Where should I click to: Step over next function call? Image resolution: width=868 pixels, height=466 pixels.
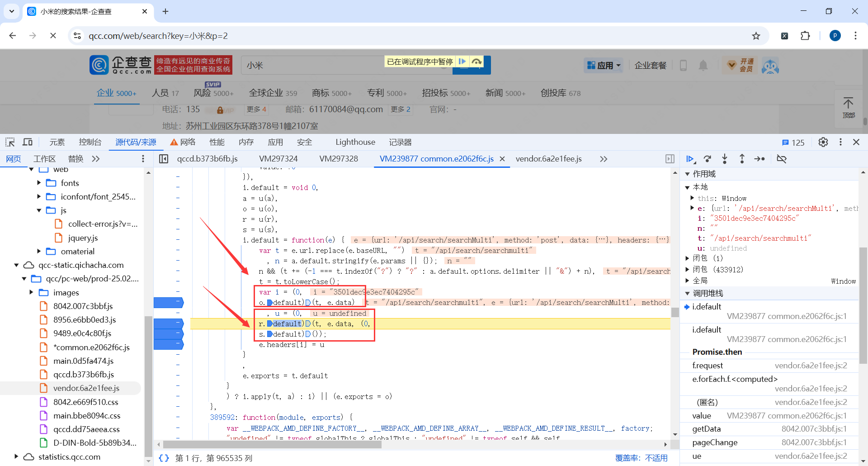(x=708, y=159)
